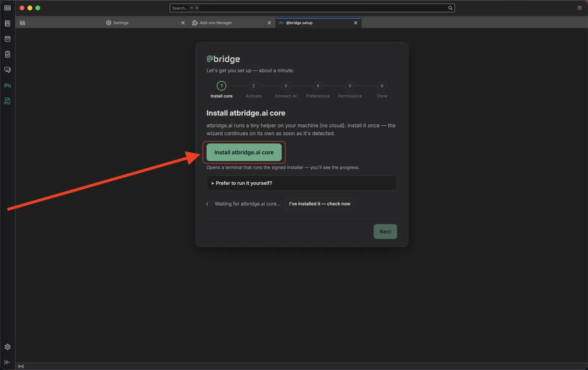The height and width of the screenshot is (370, 588).
Task: Close the @bridge setup tab
Action: click(x=355, y=23)
